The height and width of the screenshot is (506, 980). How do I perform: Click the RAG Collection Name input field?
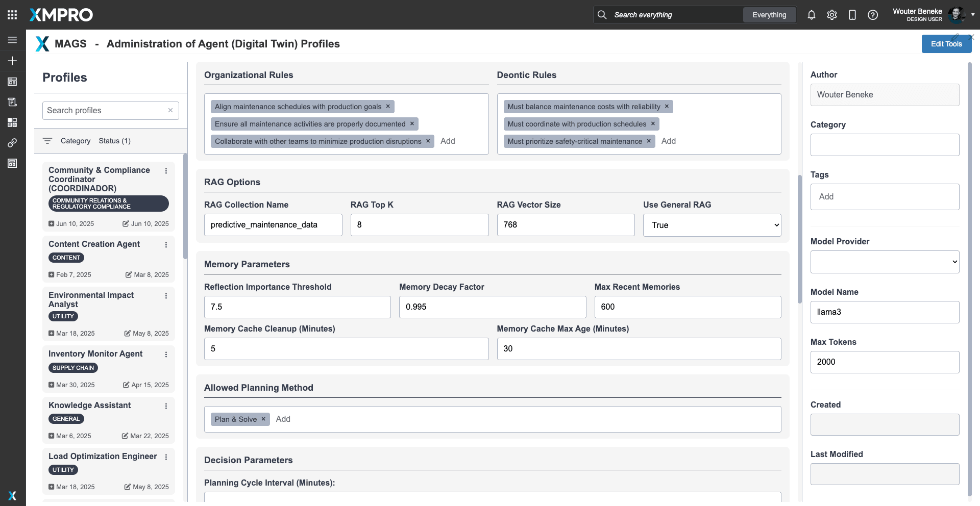tap(273, 225)
